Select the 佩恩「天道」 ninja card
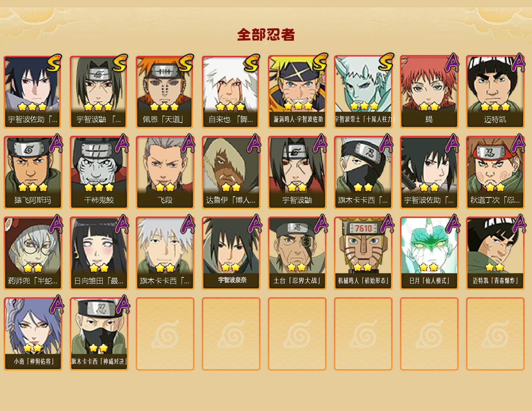532x411 pixels. click(165, 92)
